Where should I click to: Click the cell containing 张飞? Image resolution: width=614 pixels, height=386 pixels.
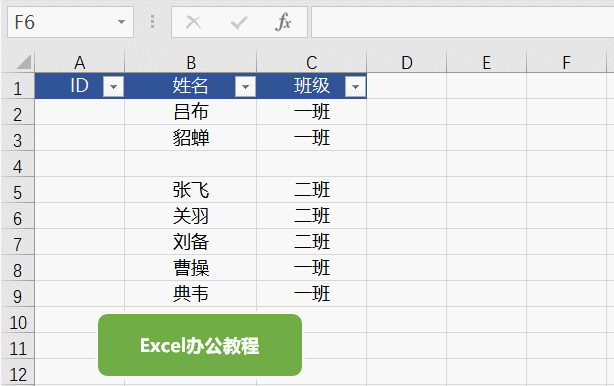tap(191, 190)
